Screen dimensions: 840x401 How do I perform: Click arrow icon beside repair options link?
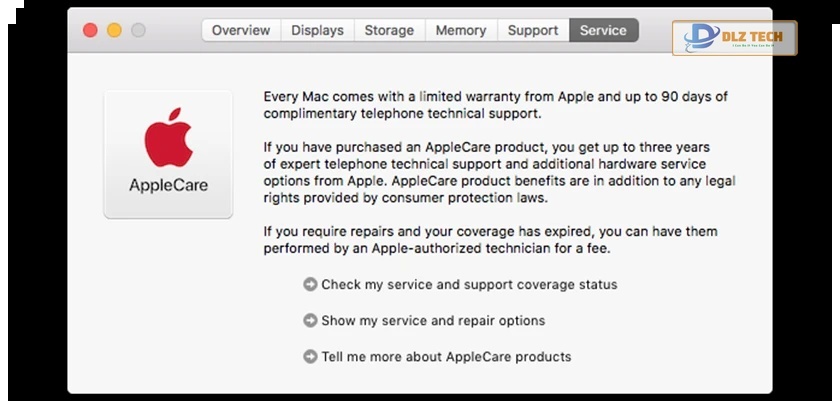(x=310, y=321)
